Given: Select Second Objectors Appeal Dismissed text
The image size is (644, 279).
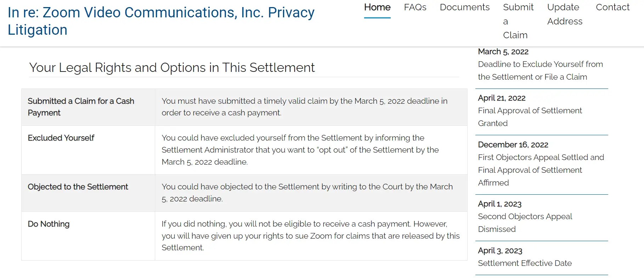Looking at the screenshot, I should (x=525, y=223).
